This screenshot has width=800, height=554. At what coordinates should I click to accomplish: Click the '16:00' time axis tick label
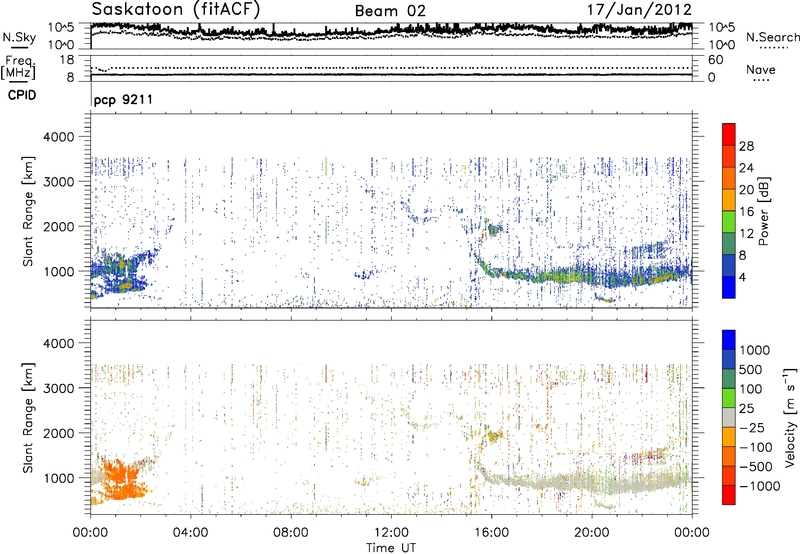[x=491, y=533]
